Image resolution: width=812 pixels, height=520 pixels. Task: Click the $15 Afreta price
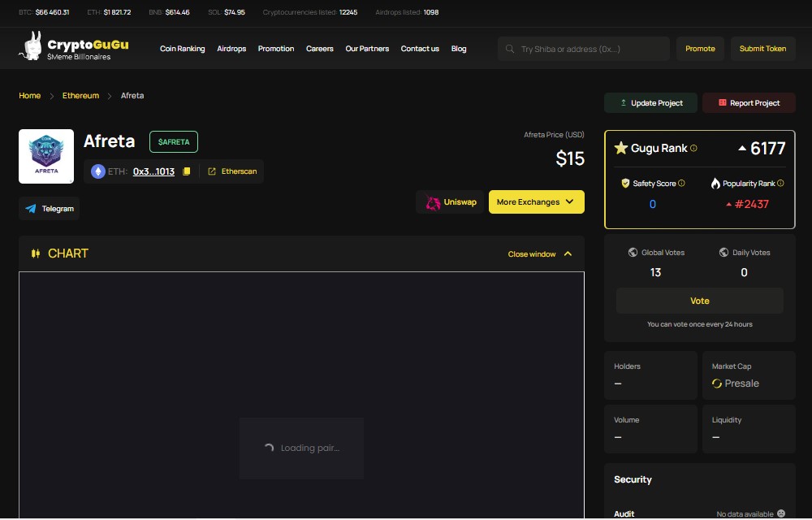(x=570, y=158)
